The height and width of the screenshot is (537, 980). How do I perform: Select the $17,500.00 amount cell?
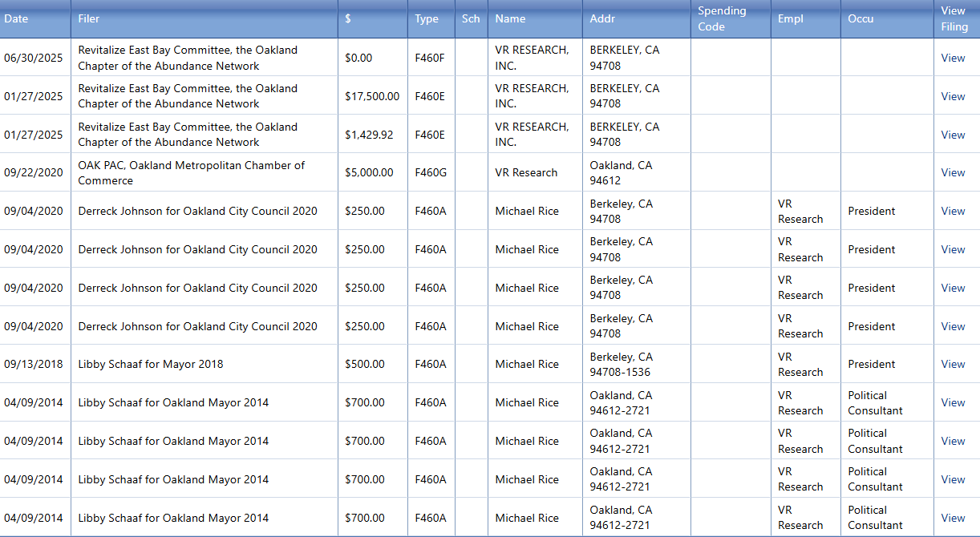pos(372,96)
